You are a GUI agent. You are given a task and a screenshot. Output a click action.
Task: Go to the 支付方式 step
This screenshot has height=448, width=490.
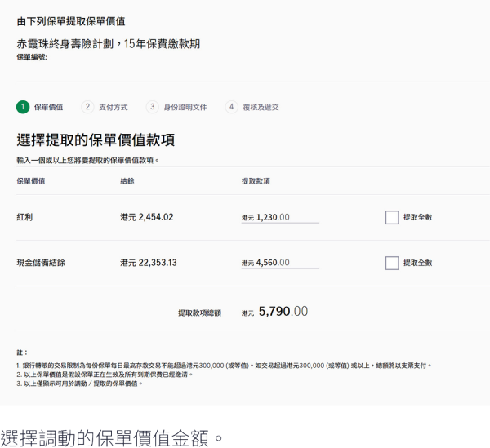[x=114, y=107]
